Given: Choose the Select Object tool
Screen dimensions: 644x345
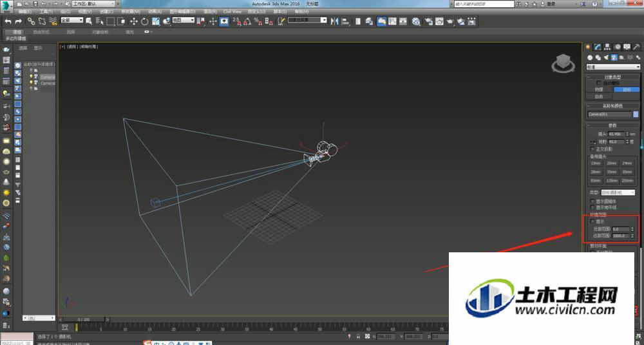Looking at the screenshot, I should [88, 21].
